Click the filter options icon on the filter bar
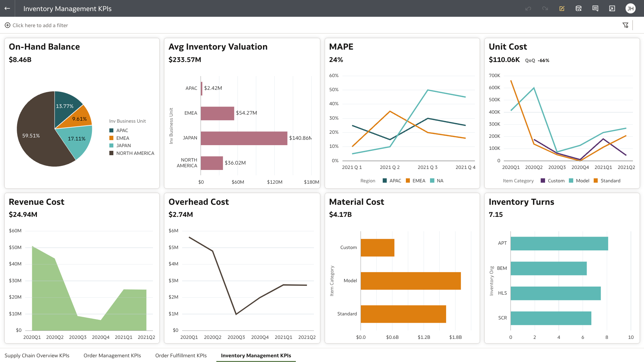 (x=626, y=25)
